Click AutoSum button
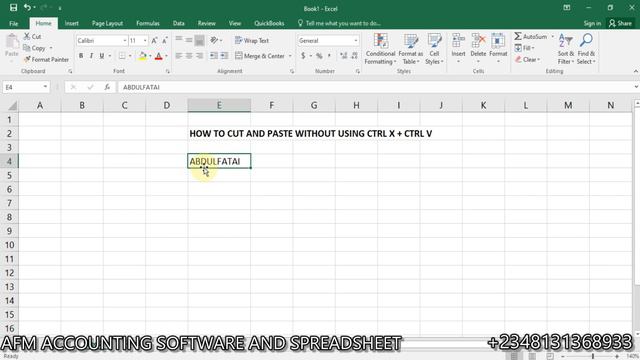The height and width of the screenshot is (360, 640). click(x=531, y=37)
